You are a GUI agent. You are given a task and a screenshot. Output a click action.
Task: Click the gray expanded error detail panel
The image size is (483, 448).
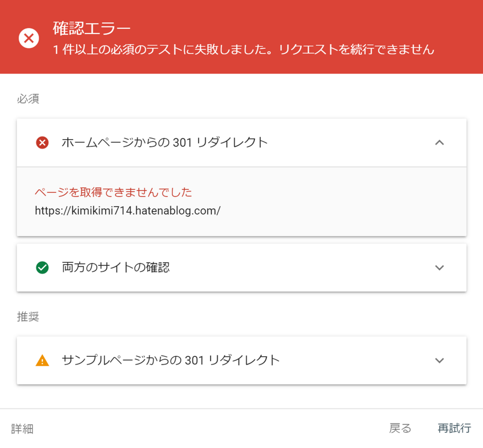click(241, 202)
